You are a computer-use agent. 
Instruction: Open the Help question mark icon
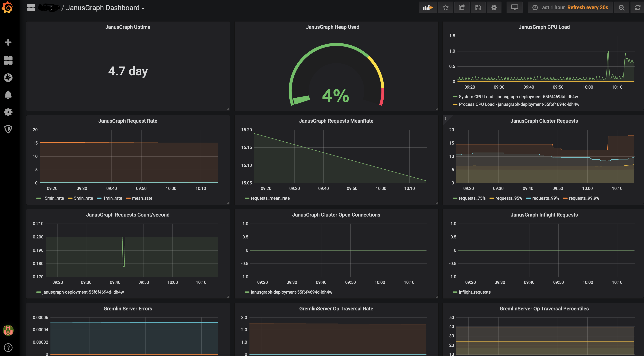pyautogui.click(x=8, y=348)
